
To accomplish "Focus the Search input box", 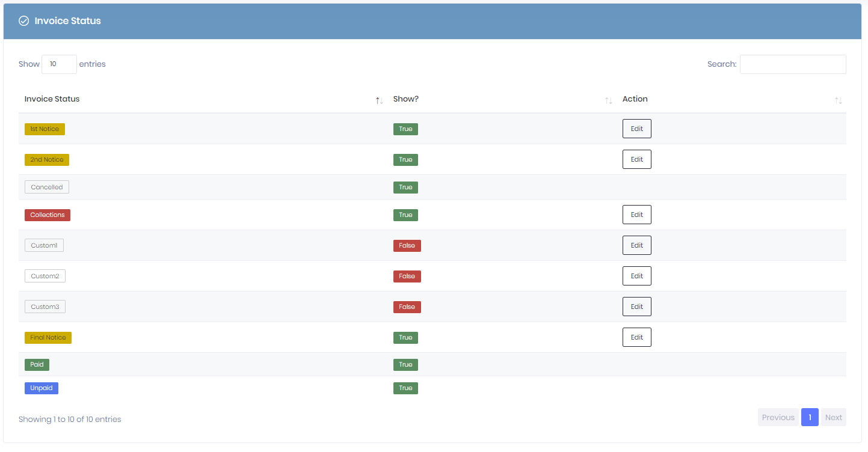I will click(x=793, y=64).
